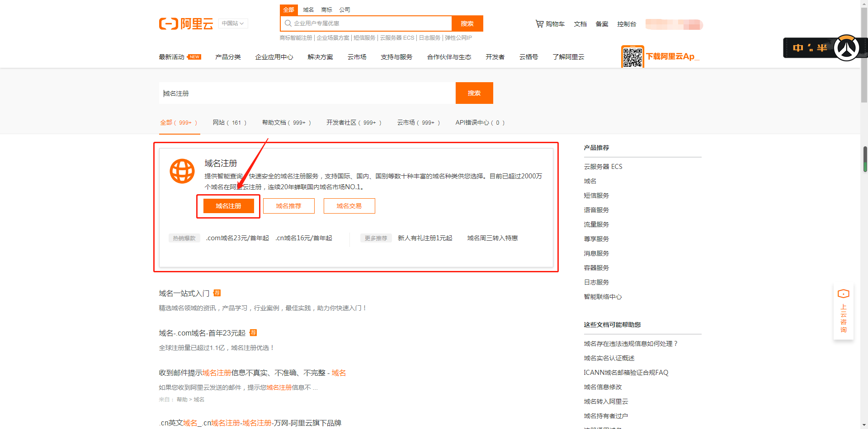
Task: Click the Overwatch logo floating icon
Action: (846, 48)
